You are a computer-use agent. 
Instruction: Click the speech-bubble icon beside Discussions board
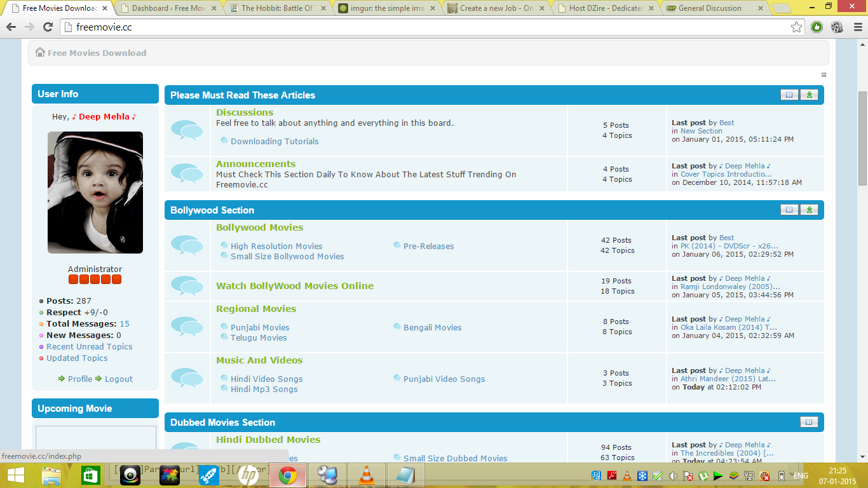tap(187, 130)
